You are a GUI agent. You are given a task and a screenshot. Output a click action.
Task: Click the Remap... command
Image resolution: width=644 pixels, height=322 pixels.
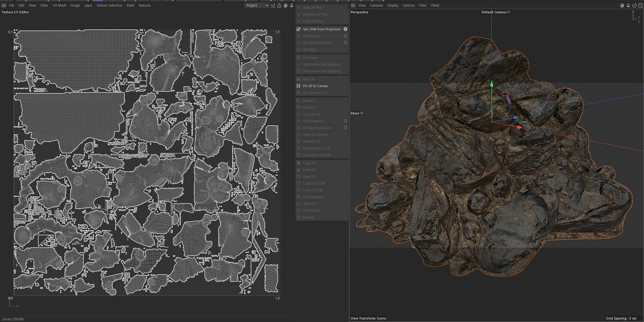322,217
